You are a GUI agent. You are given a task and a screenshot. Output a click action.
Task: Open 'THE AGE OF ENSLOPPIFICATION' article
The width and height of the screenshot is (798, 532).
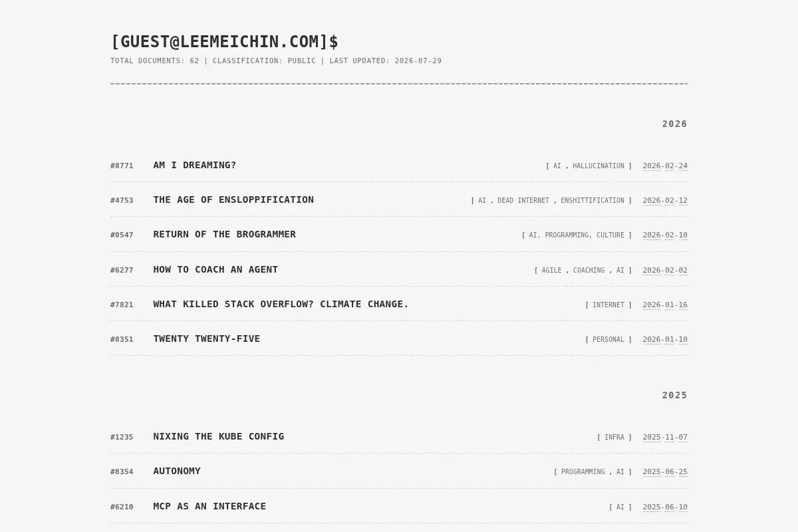click(233, 200)
